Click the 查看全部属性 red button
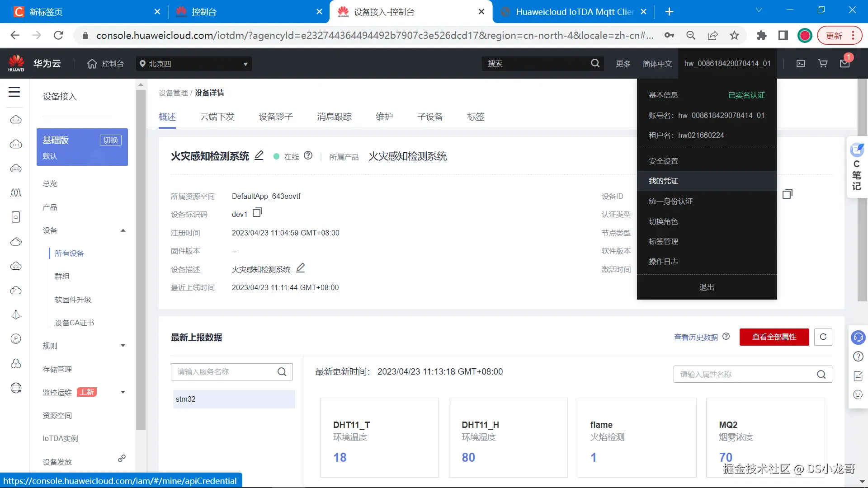This screenshot has height=488, width=868. 774,337
